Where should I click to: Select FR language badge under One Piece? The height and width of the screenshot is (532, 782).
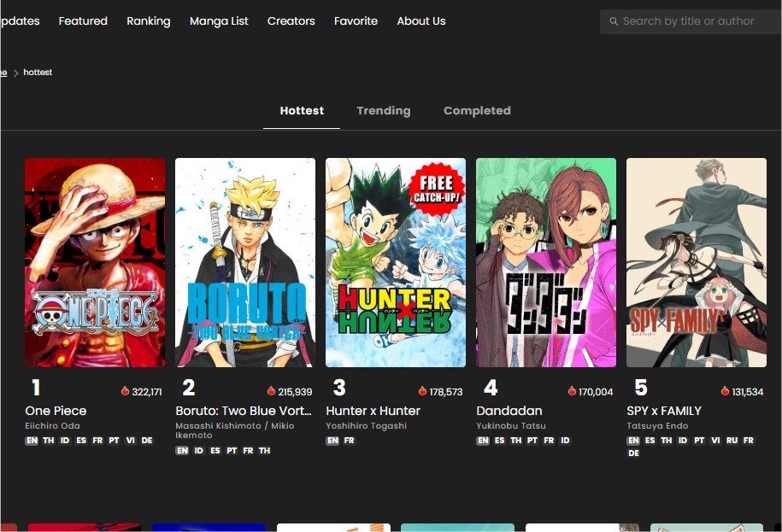pos(97,441)
